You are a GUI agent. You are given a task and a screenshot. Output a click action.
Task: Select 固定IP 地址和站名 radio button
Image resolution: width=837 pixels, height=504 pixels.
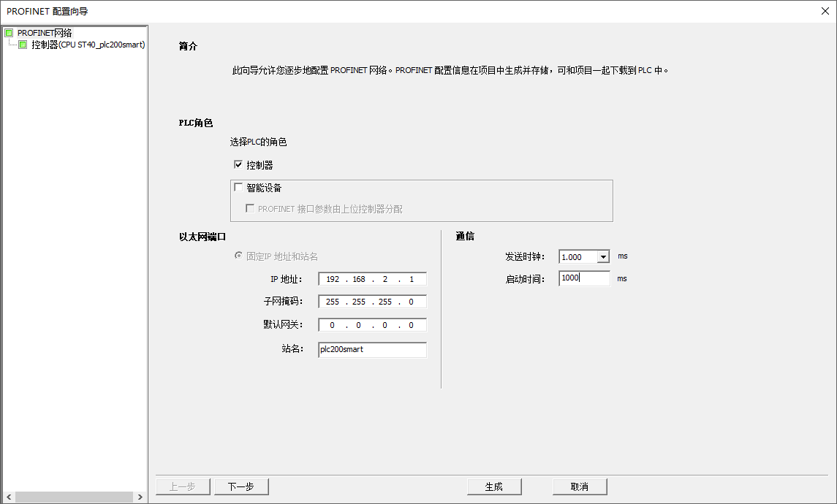pos(238,256)
